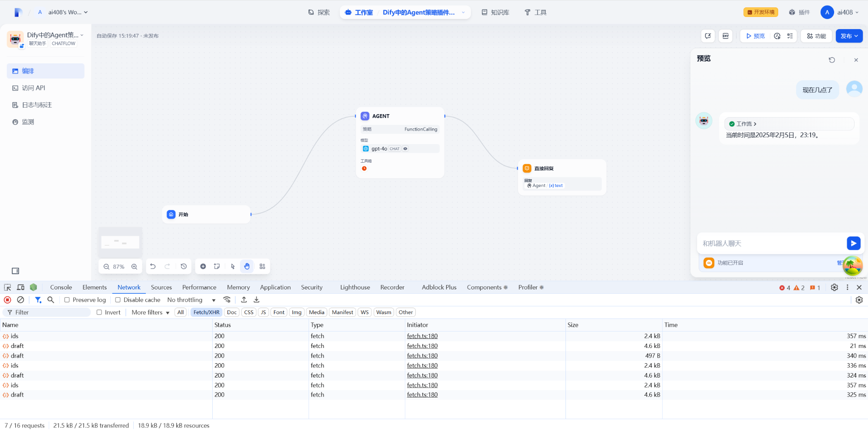Image resolution: width=868 pixels, height=430 pixels.
Task: Open the 功能 features button
Action: tap(816, 36)
